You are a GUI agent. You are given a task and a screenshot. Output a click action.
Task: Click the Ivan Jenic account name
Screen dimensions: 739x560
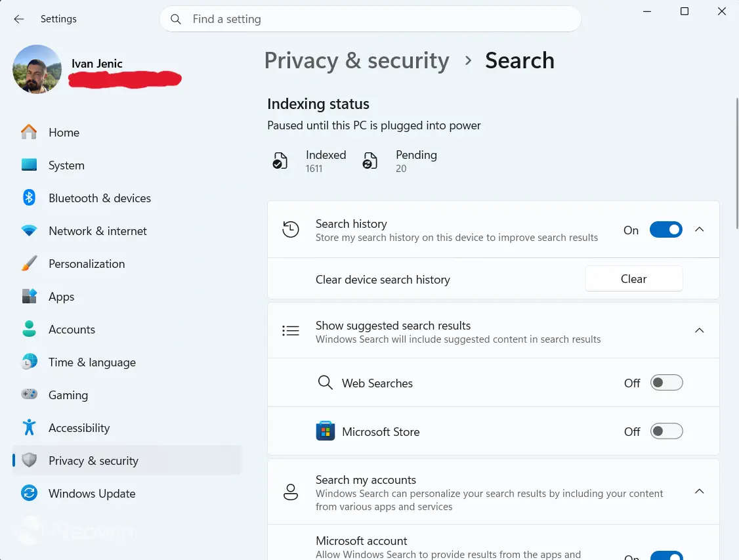tap(97, 64)
